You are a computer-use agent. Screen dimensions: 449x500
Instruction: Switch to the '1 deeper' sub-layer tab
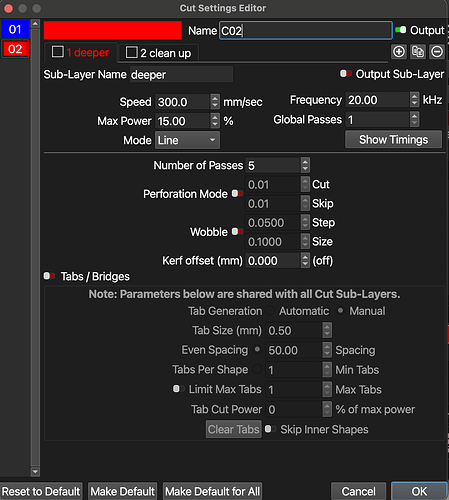pyautogui.click(x=81, y=52)
